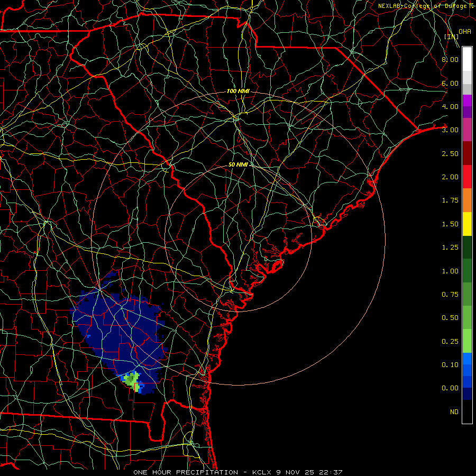The width and height of the screenshot is (476, 476).
Task: Click the 'ONE HOUR PRECIPITATION' title text
Action: pyautogui.click(x=186, y=472)
